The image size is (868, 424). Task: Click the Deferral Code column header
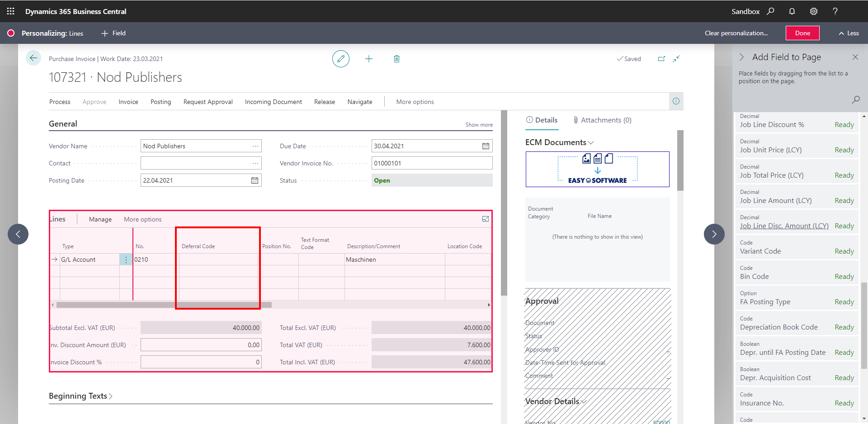tap(198, 246)
